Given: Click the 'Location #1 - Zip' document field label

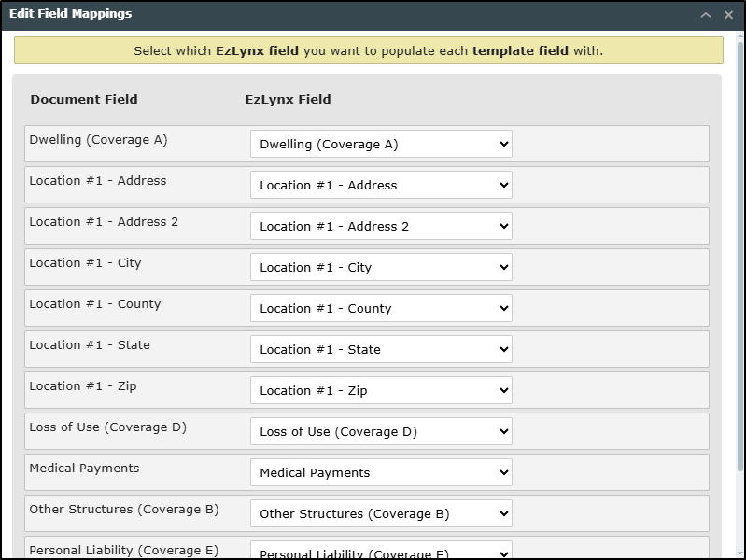Looking at the screenshot, I should coord(83,386).
